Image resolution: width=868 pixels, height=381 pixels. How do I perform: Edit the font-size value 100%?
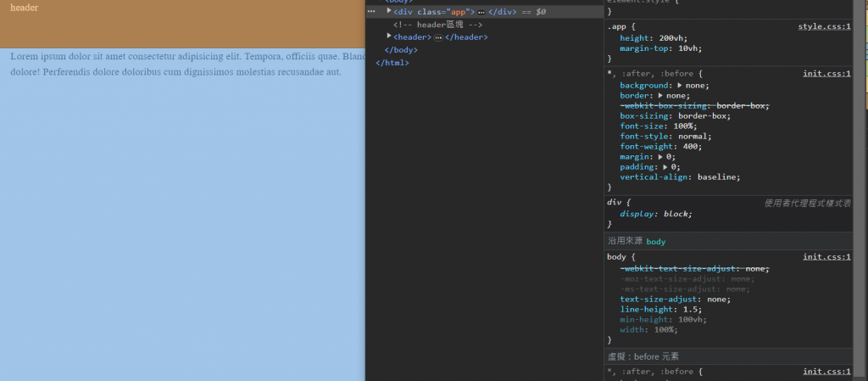[684, 126]
